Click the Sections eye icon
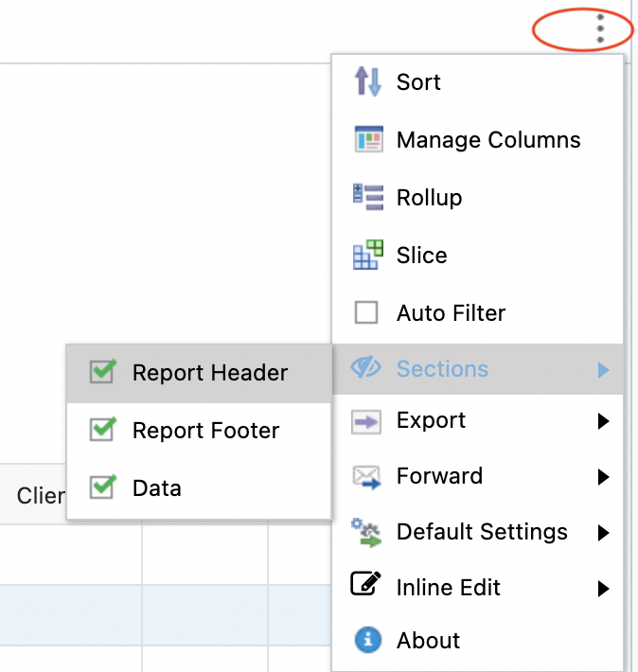This screenshot has height=672, width=638. [x=366, y=369]
